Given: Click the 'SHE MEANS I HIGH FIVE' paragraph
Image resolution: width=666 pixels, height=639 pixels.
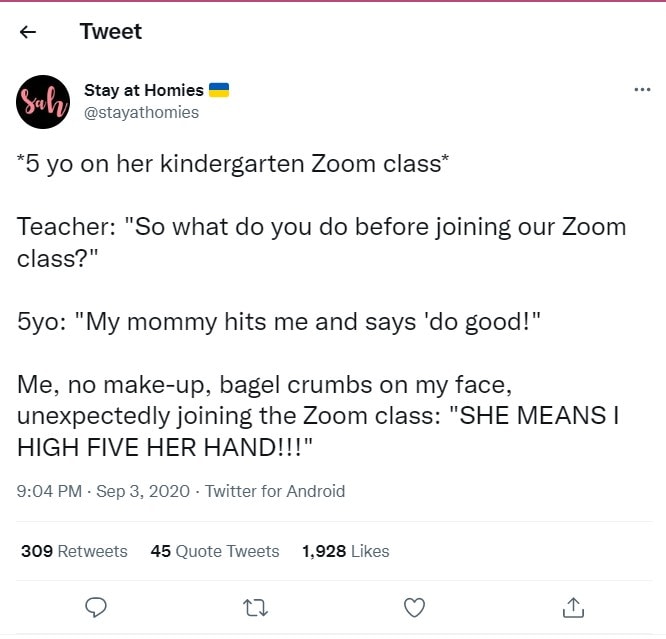Looking at the screenshot, I should [x=318, y=415].
